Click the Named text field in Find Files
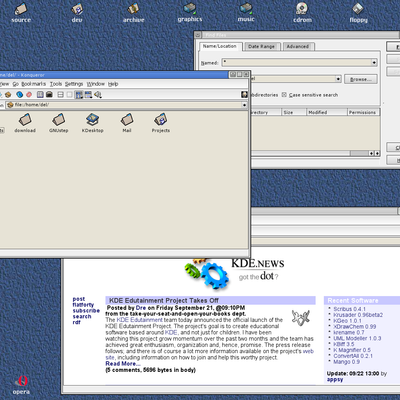 tap(297, 62)
